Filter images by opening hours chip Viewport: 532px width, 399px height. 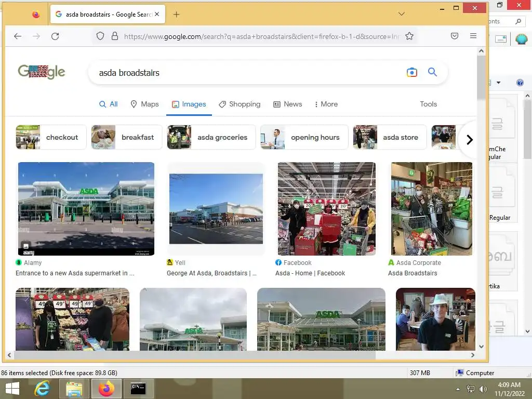[304, 137]
